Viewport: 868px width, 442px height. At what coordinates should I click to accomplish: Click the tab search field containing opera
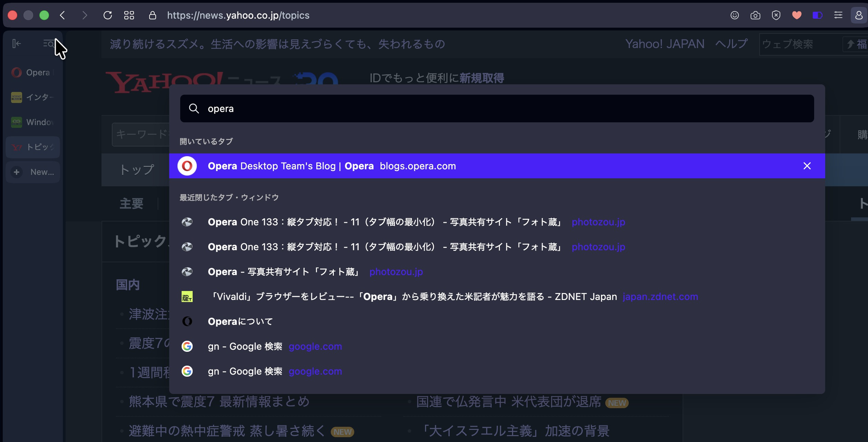pyautogui.click(x=497, y=109)
